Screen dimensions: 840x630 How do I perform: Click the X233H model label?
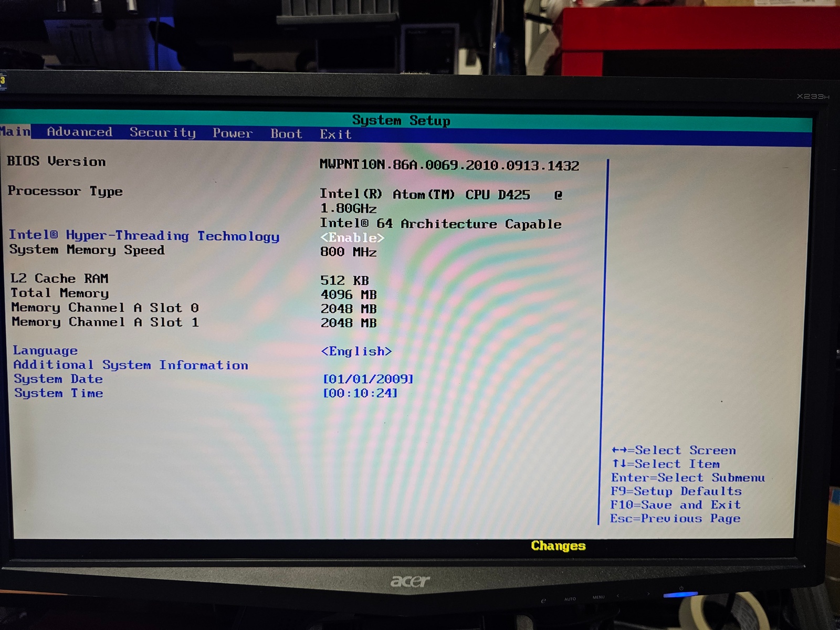click(x=813, y=96)
